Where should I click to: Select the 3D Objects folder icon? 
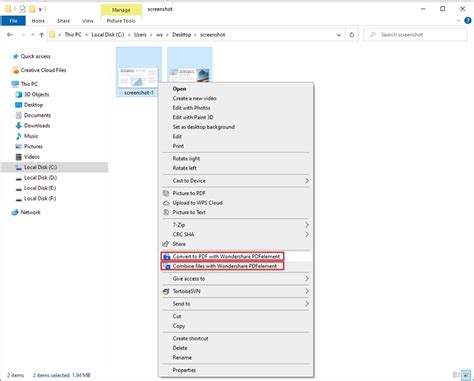point(19,95)
